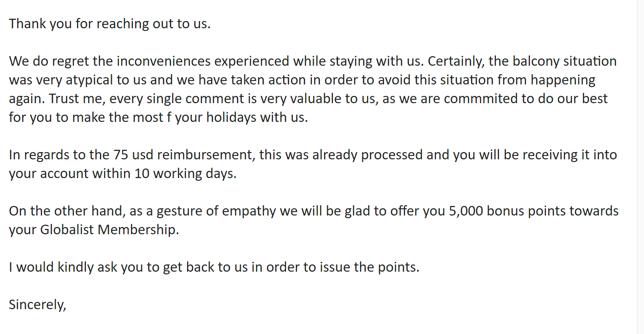Click the misspelled word "commmited"

click(481, 99)
